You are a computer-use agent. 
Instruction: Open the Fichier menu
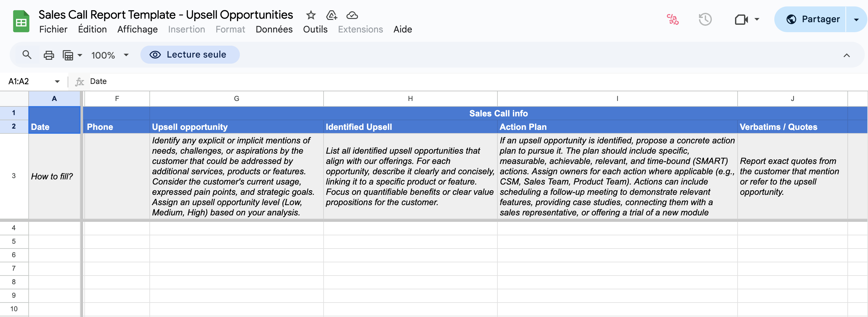53,30
